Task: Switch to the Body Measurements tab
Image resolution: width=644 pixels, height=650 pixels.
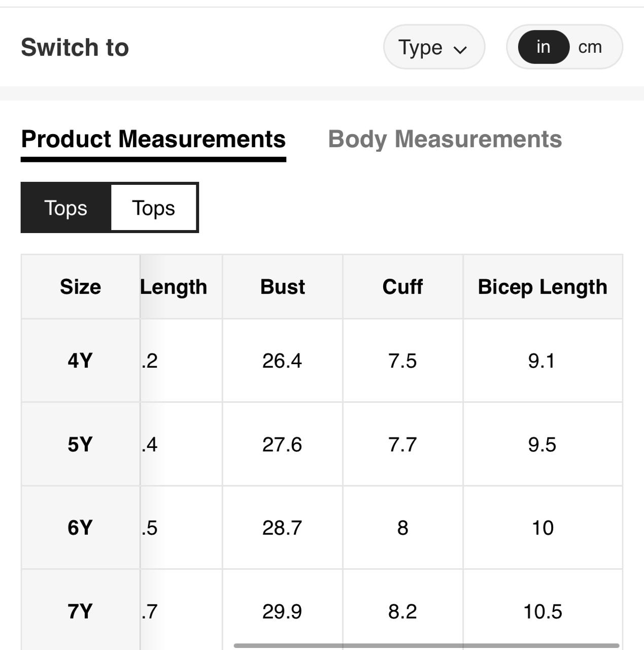Action: pos(445,140)
